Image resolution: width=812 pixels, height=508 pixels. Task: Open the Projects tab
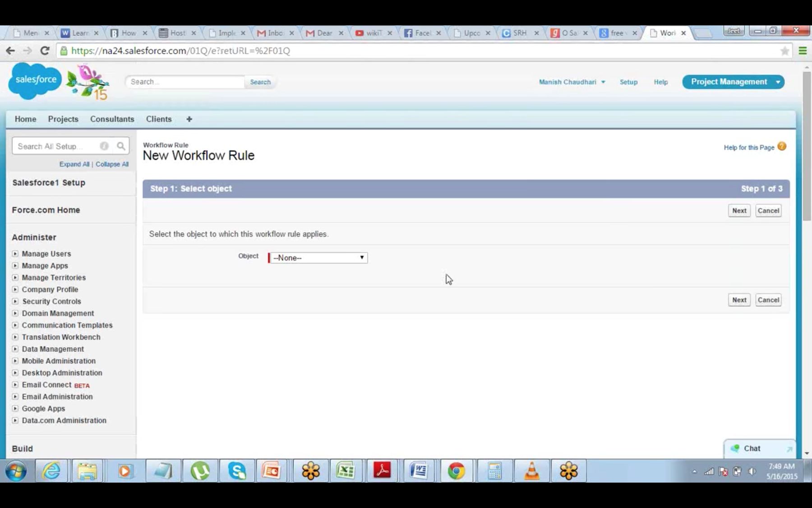[x=63, y=119]
